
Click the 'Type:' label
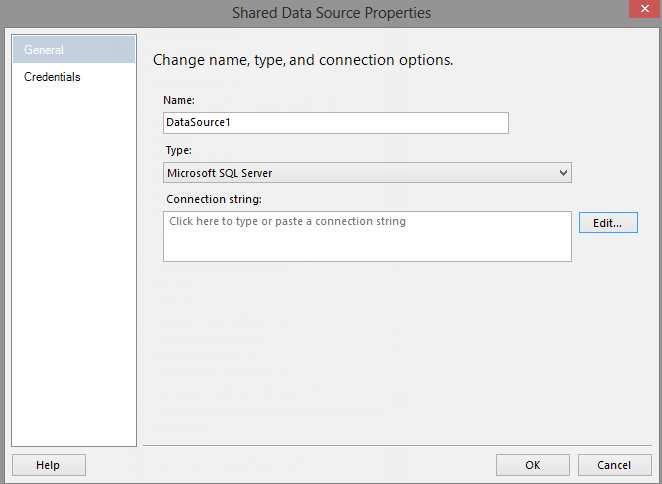[x=178, y=150]
